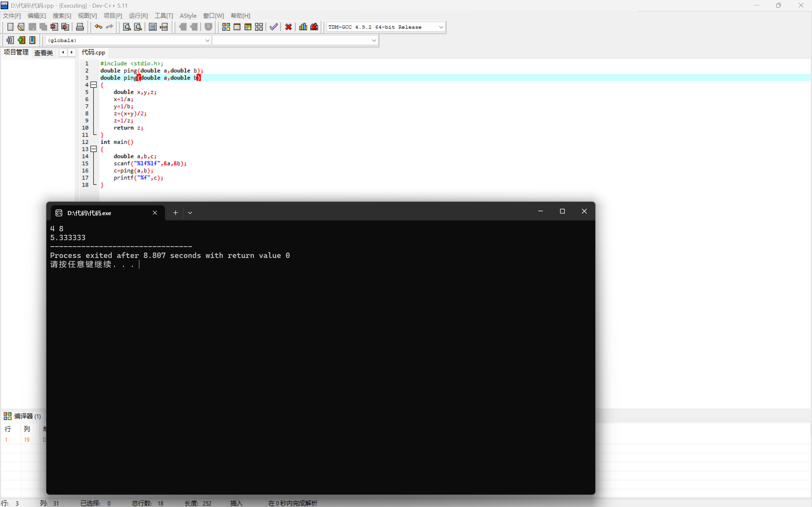Viewport: 812px width, 507px height.
Task: Click the New file toolbar icon
Action: pyautogui.click(x=10, y=27)
